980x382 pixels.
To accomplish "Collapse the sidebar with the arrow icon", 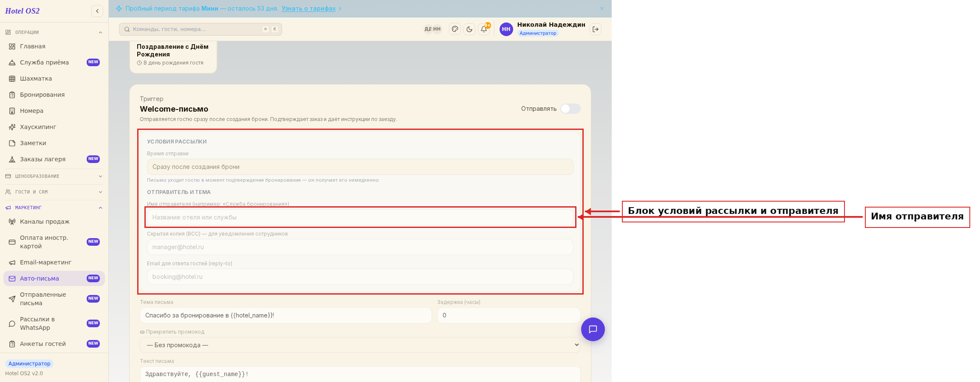I will tap(97, 11).
